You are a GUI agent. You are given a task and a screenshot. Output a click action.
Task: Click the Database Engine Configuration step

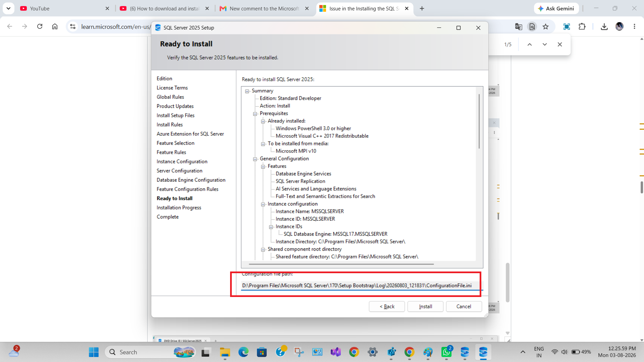(x=191, y=180)
